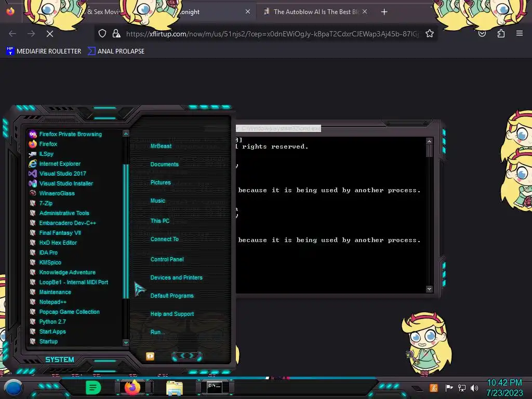Click Run... in the start menu
The image size is (532, 399).
pos(157,332)
